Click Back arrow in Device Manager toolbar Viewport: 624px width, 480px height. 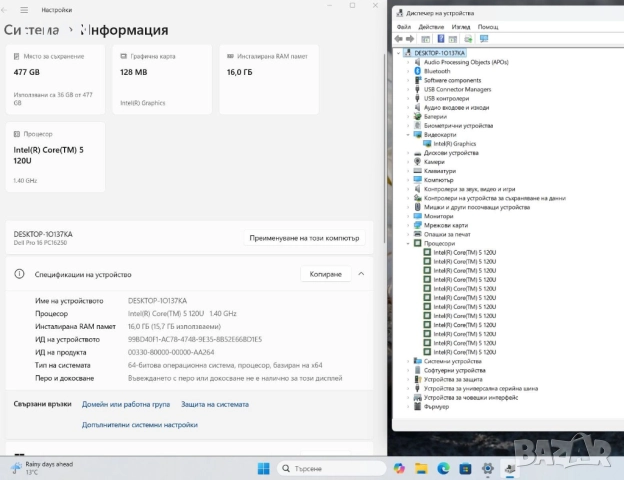tap(398, 39)
